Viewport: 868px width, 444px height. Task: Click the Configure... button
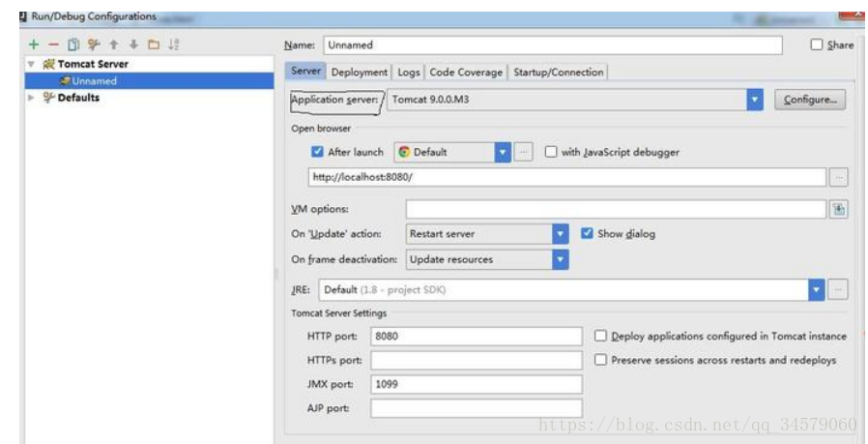pos(810,100)
